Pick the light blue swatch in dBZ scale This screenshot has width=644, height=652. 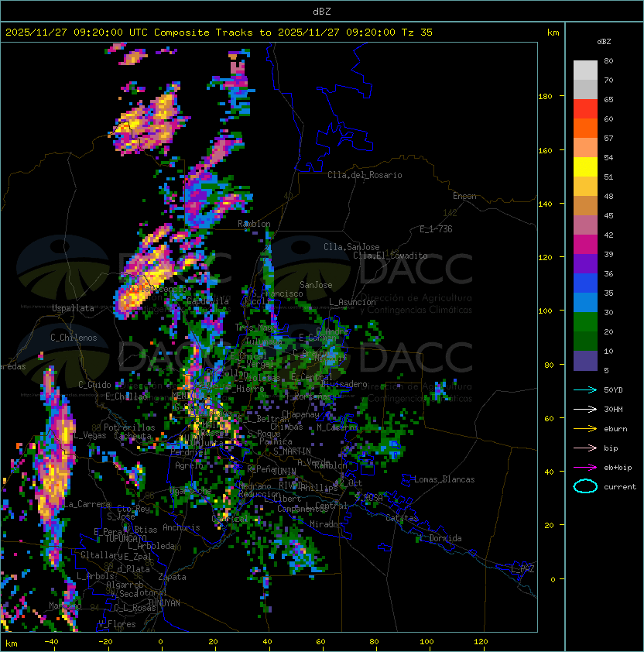(585, 302)
